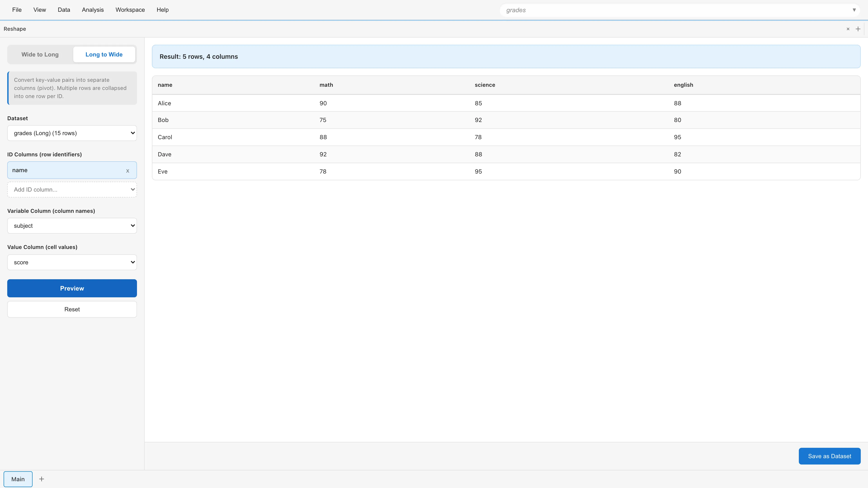Image resolution: width=868 pixels, height=488 pixels.
Task: Click the science column header
Action: 485,85
